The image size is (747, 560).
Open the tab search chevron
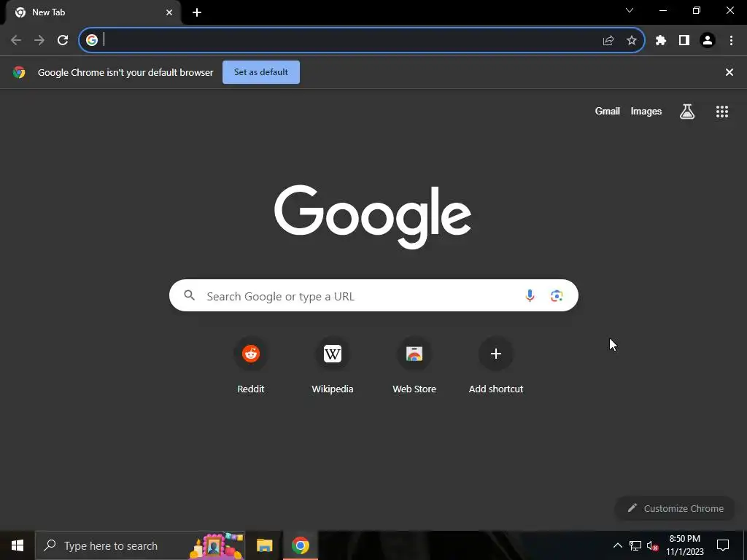point(630,10)
